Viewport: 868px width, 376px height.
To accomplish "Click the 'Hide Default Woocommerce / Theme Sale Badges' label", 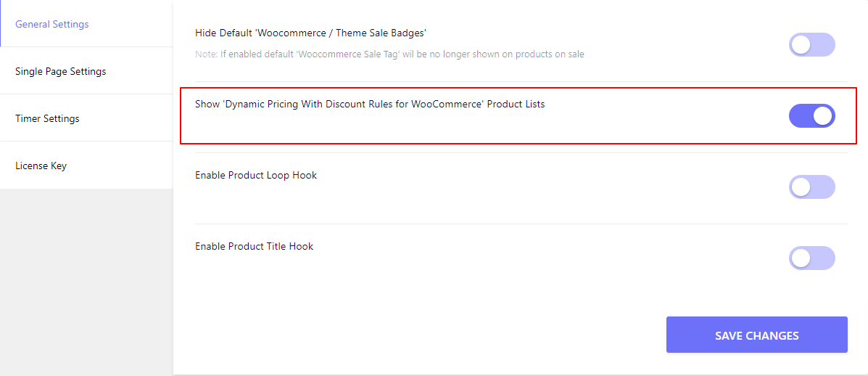I will (x=310, y=33).
